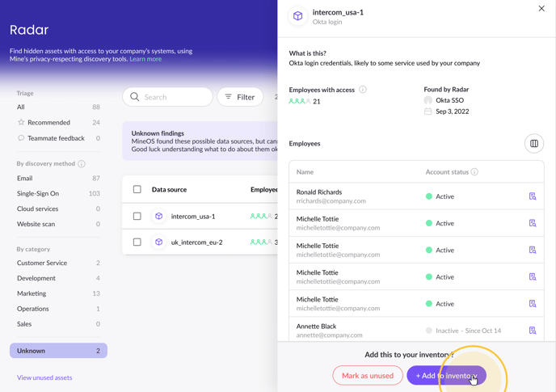The image size is (556, 392).
Task: Click Add to inventory button
Action: [446, 375]
